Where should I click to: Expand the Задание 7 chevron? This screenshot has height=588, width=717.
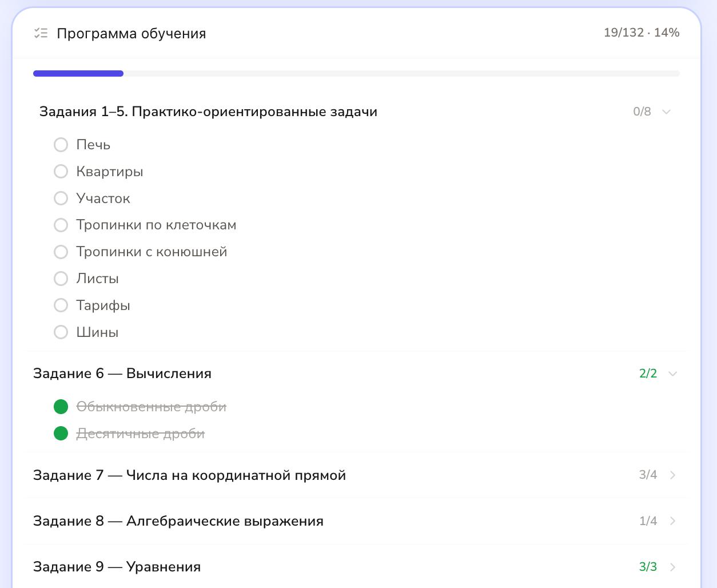tap(672, 475)
